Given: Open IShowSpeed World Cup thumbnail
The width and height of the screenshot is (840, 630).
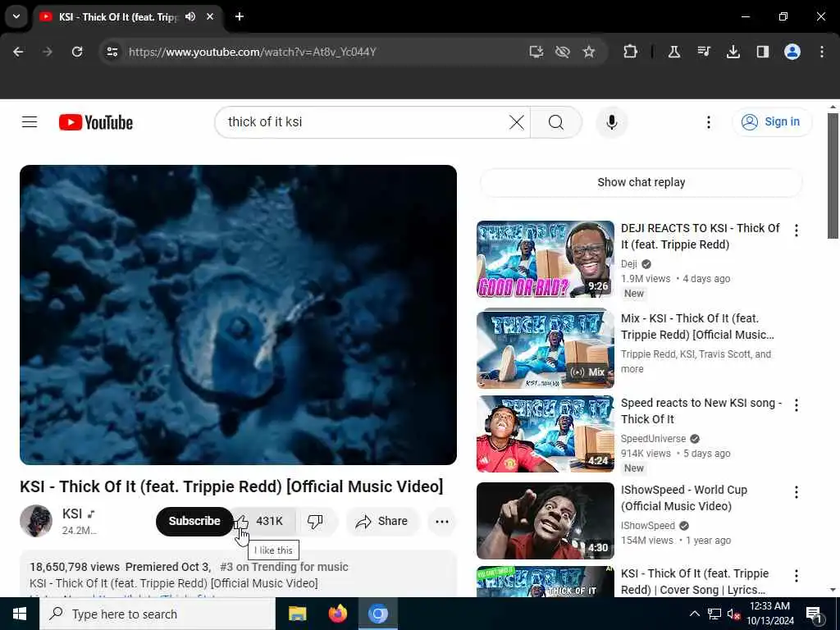Looking at the screenshot, I should click(x=546, y=521).
